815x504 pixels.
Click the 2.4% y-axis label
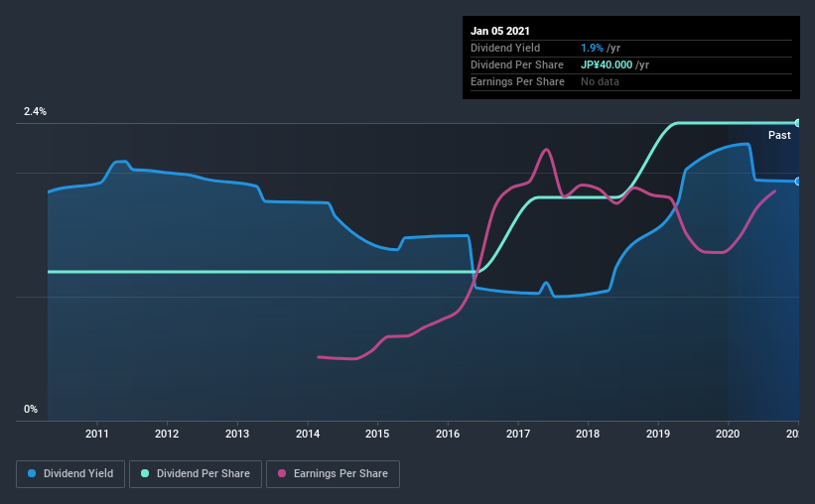(x=35, y=112)
